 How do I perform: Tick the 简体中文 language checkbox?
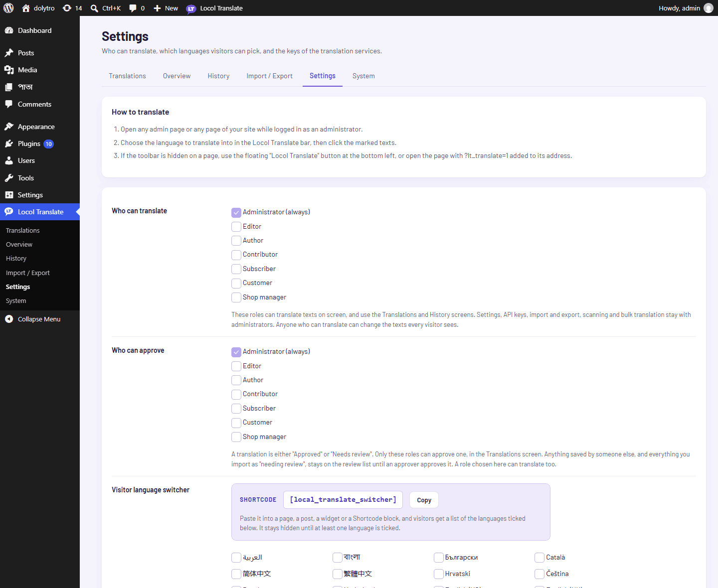point(236,574)
